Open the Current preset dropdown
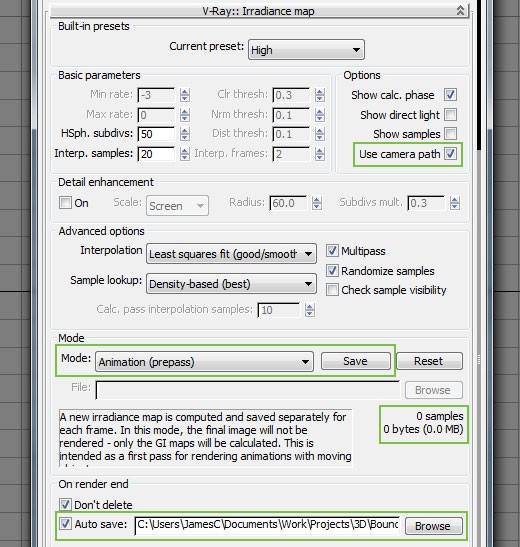 pos(306,50)
